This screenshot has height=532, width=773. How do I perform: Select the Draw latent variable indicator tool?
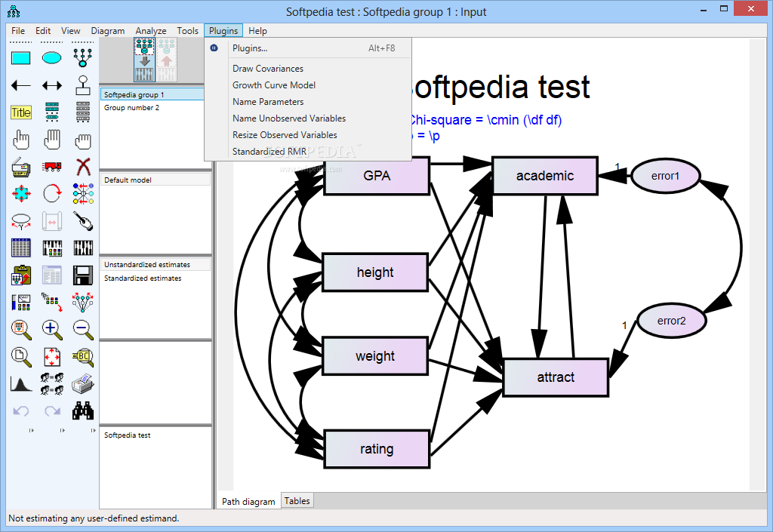pos(83,58)
